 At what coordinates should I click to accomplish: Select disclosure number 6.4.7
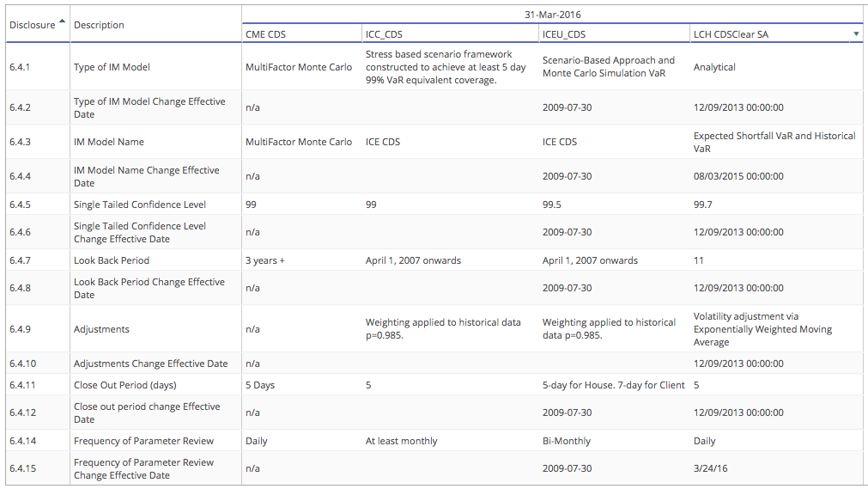click(x=20, y=260)
